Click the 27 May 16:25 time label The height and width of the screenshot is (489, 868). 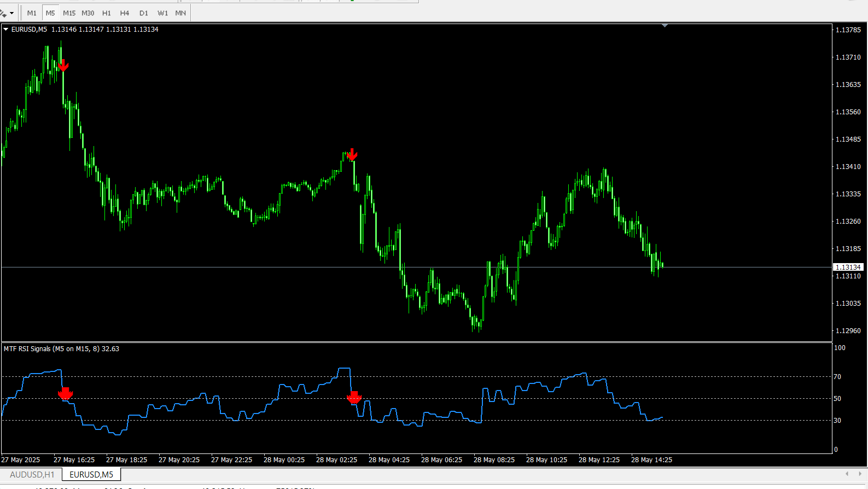[x=74, y=460]
